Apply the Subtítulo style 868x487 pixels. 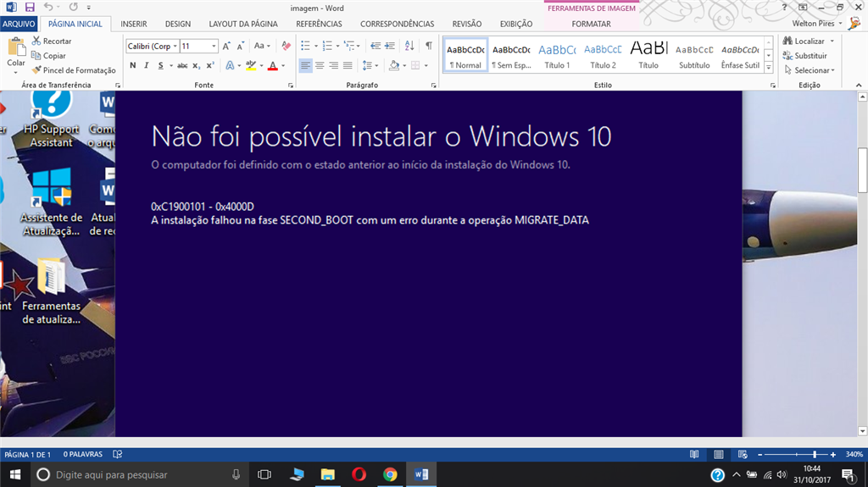(694, 55)
